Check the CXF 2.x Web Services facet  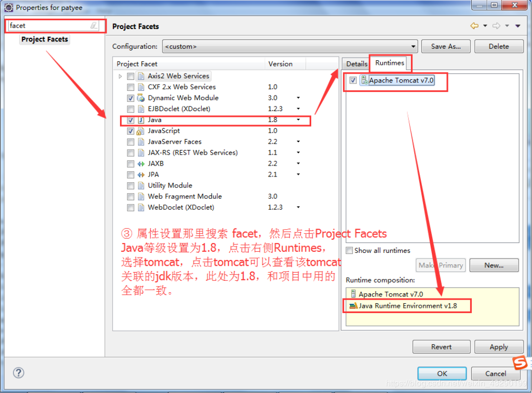(130, 87)
